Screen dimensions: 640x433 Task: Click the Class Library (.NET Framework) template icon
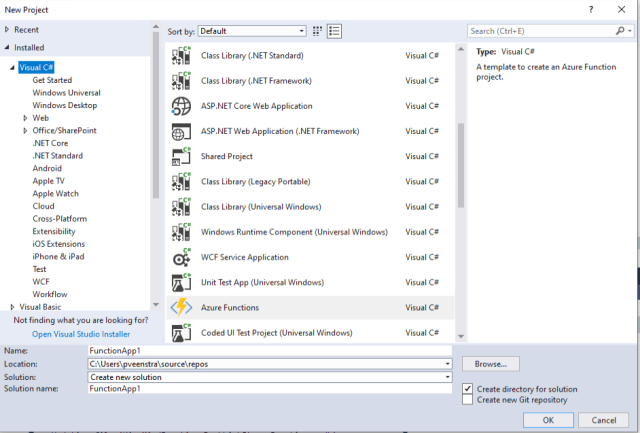click(x=181, y=81)
